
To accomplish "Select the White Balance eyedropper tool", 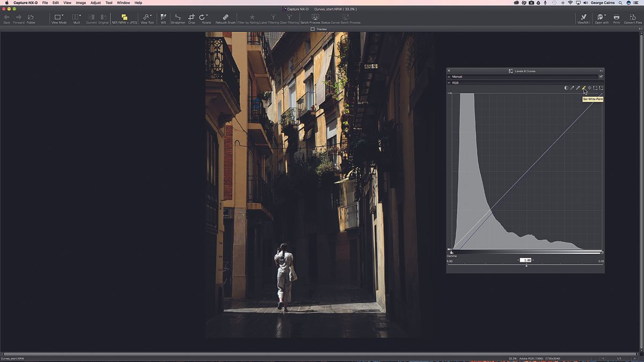I will coord(162,17).
